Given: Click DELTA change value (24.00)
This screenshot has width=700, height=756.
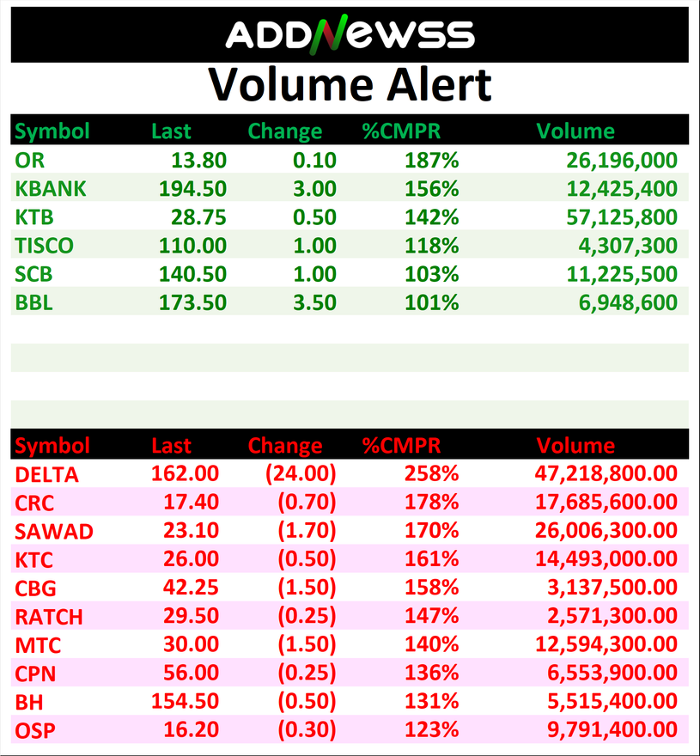Looking at the screenshot, I should click(300, 474).
